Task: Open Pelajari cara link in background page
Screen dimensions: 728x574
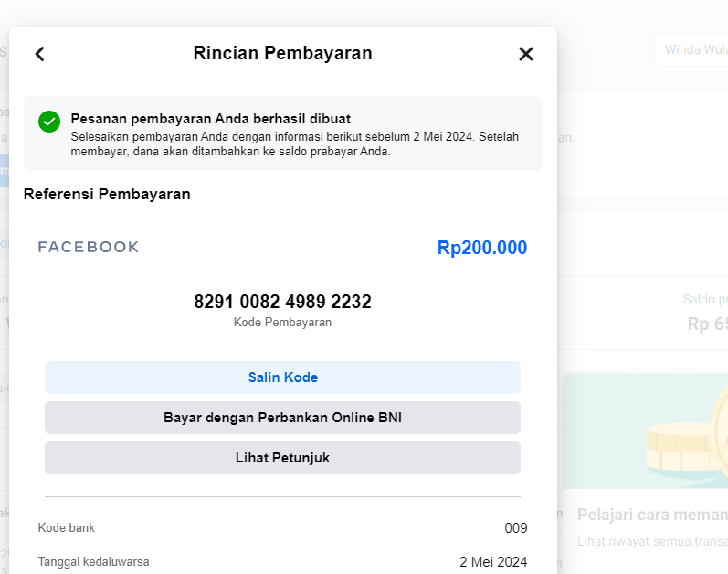Action: (652, 515)
